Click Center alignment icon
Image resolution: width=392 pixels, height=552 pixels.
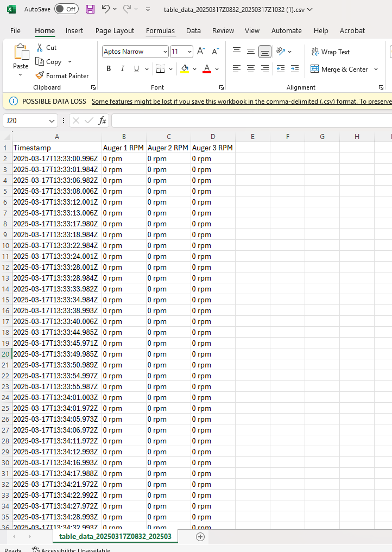(x=250, y=68)
